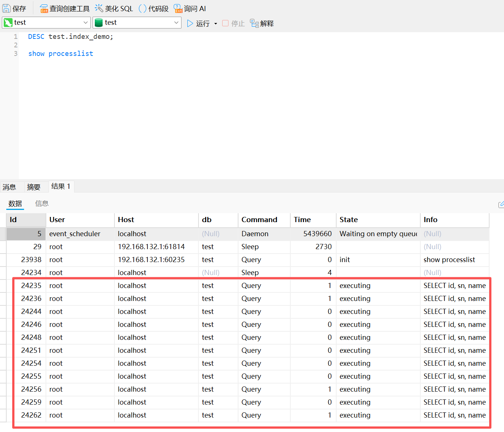
Task: Select the Id cell 24244
Action: click(26, 312)
